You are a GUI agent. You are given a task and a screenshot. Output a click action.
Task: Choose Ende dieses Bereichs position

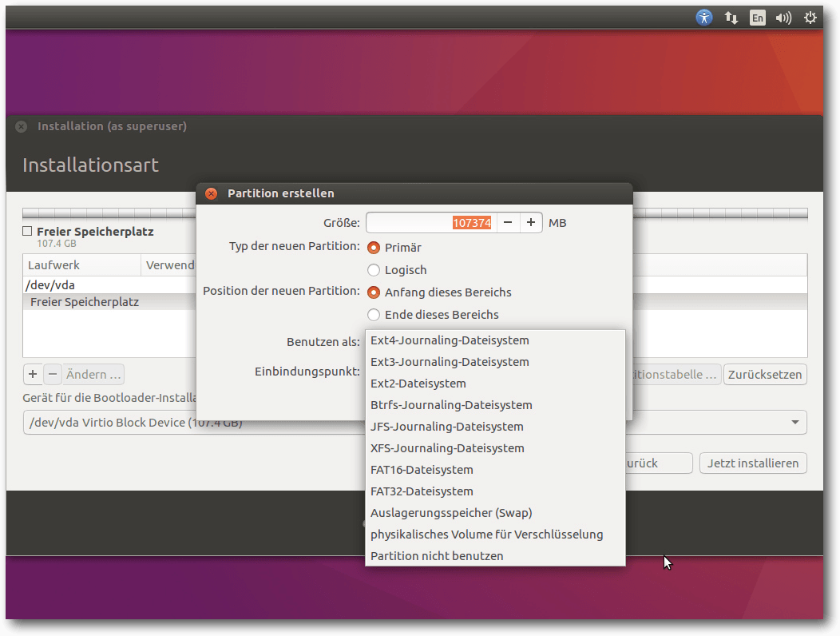tap(374, 315)
